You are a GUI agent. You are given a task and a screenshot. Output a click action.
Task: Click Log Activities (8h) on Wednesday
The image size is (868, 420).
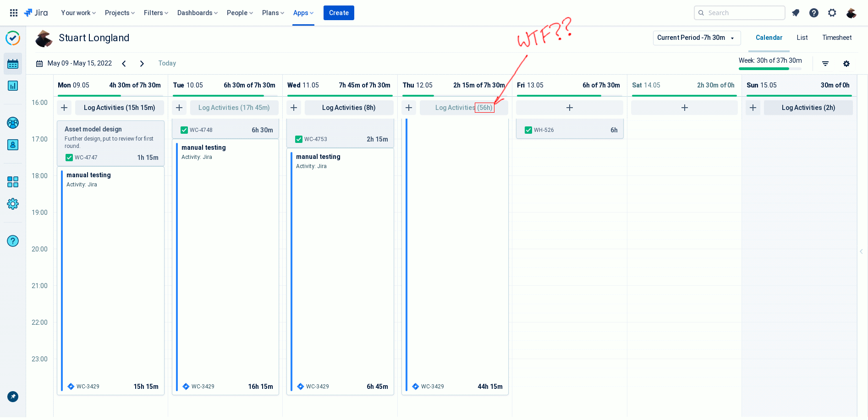tap(349, 108)
